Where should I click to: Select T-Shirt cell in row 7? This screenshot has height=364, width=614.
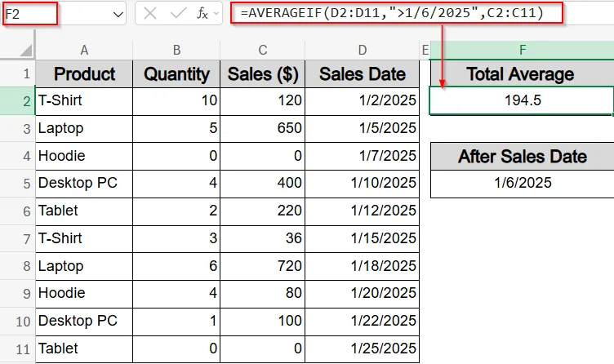(x=84, y=239)
